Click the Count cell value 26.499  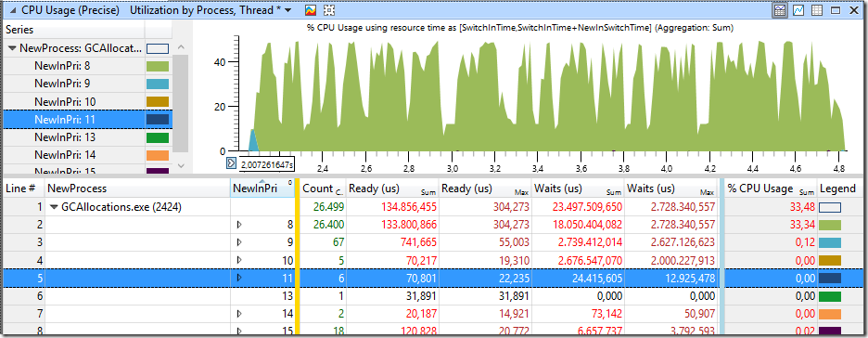pos(329,208)
